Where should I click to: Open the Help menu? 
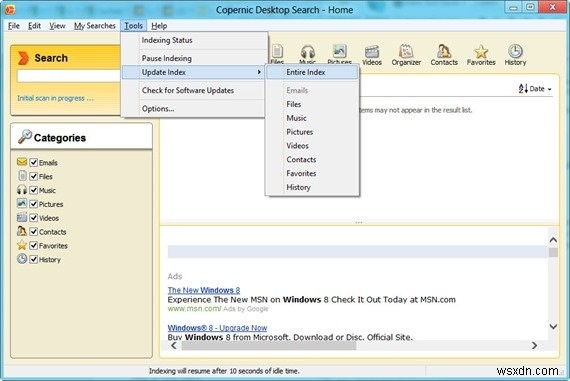click(159, 26)
